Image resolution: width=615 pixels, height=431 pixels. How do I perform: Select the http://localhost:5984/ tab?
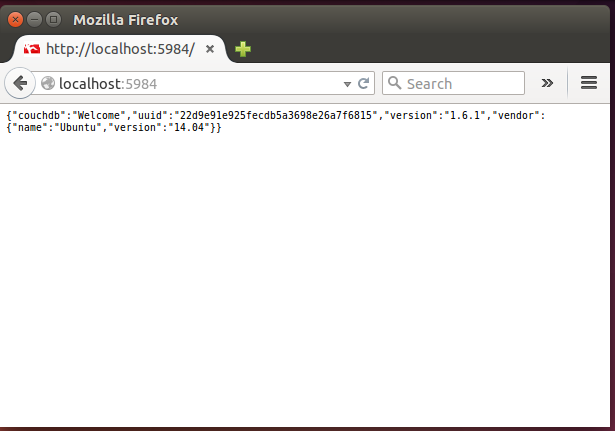118,49
